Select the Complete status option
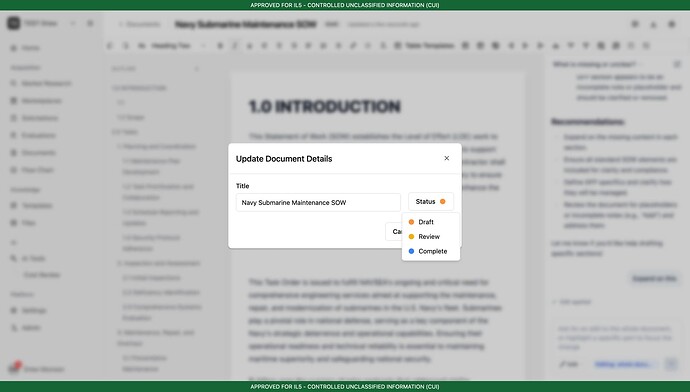690x392 pixels. [x=430, y=251]
